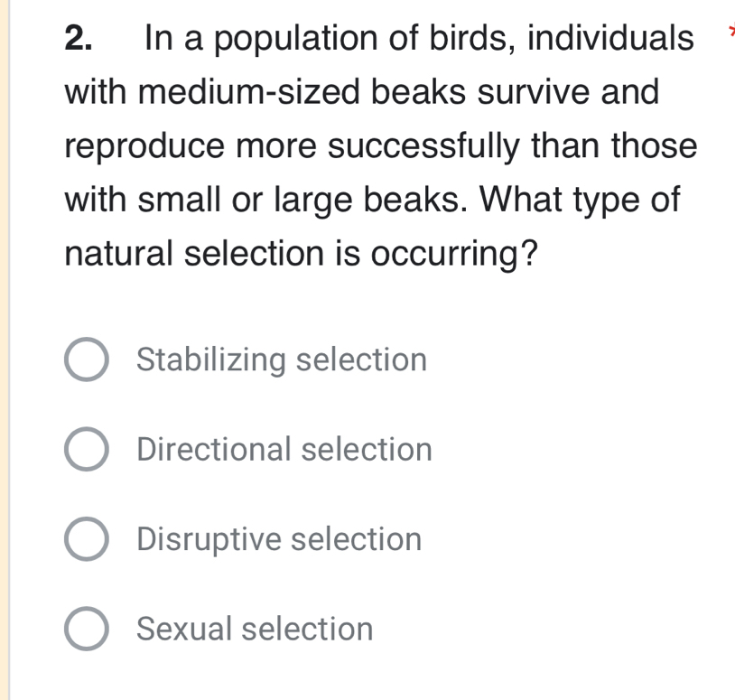The width and height of the screenshot is (735, 700).
Task: Click the Stabilizing selection option label
Action: [280, 359]
